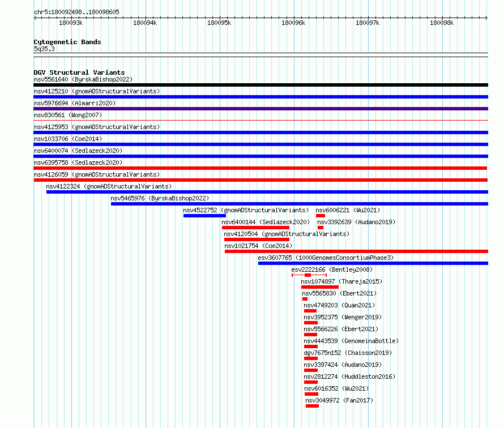
Task: Click the blue esv3607765 variant bar
Action: pyautogui.click(x=373, y=263)
